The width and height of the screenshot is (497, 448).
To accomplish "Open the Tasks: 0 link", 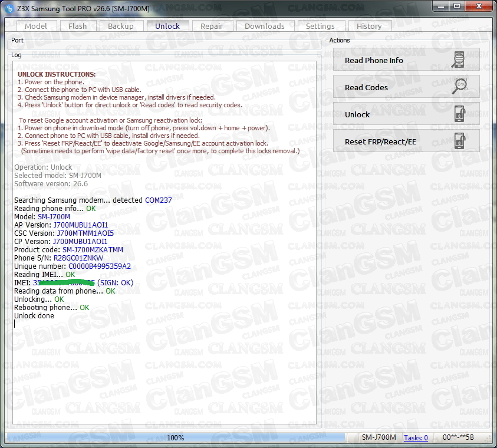I will pyautogui.click(x=416, y=437).
